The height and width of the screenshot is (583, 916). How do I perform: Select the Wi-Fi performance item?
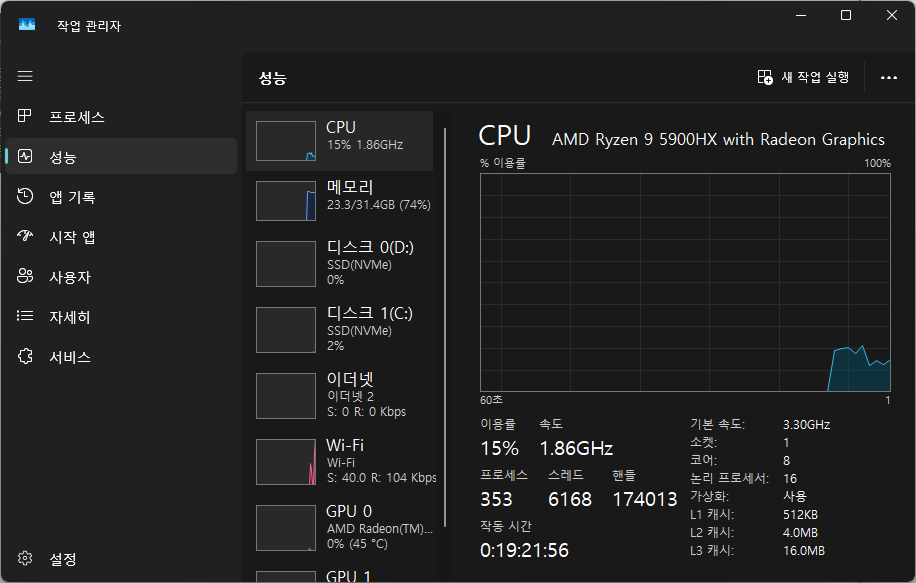340,462
